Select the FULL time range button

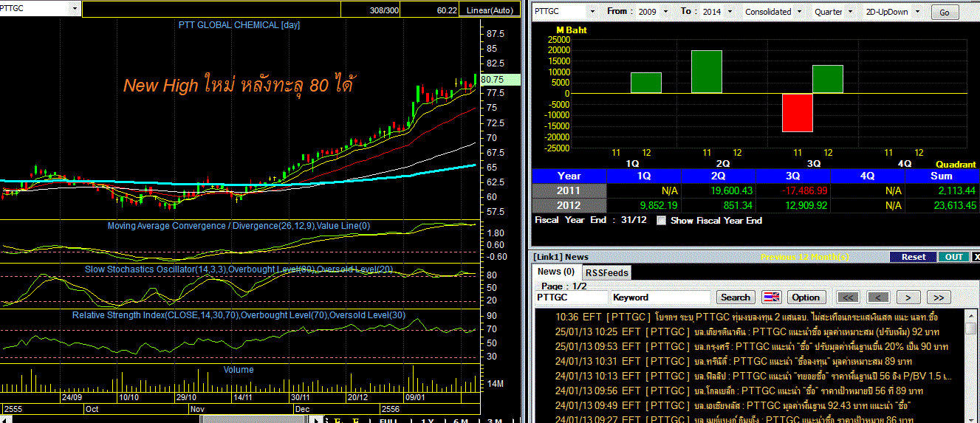[x=388, y=419]
